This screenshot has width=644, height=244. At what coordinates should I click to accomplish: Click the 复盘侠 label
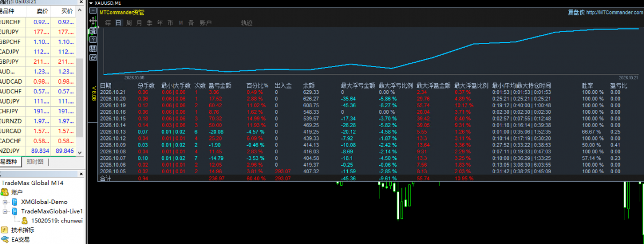click(575, 12)
